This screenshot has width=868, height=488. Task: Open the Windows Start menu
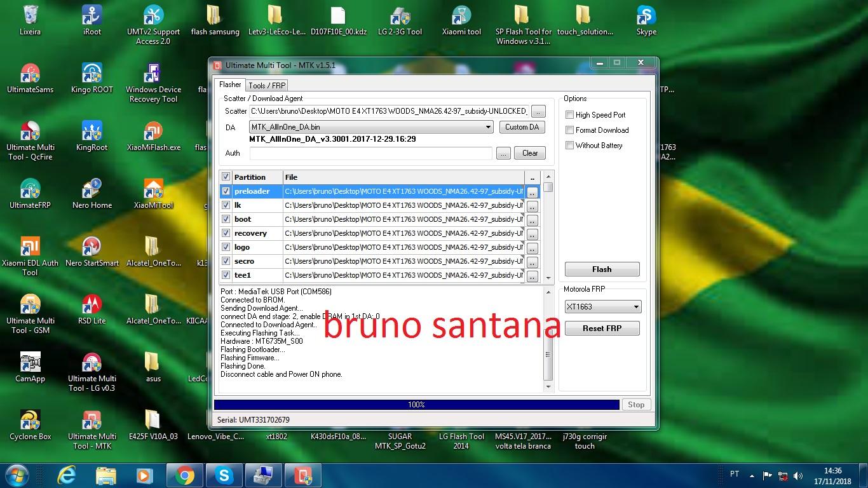coord(17,475)
